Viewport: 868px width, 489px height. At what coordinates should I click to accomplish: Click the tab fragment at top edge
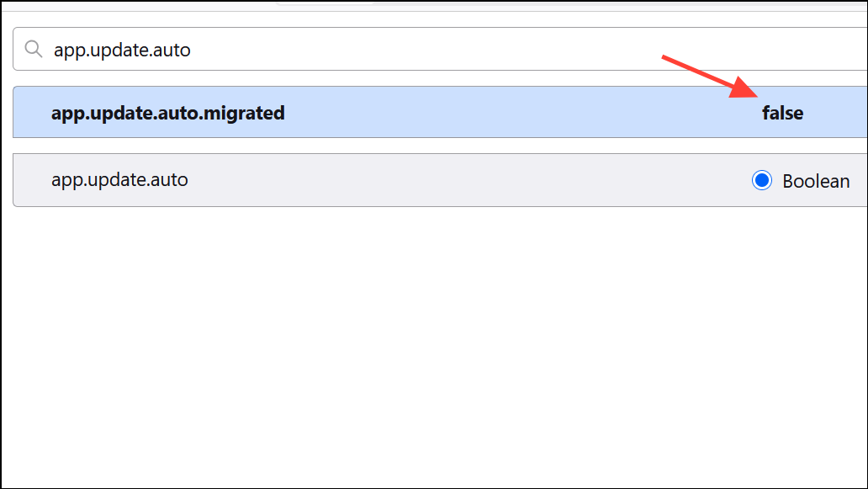point(325,3)
